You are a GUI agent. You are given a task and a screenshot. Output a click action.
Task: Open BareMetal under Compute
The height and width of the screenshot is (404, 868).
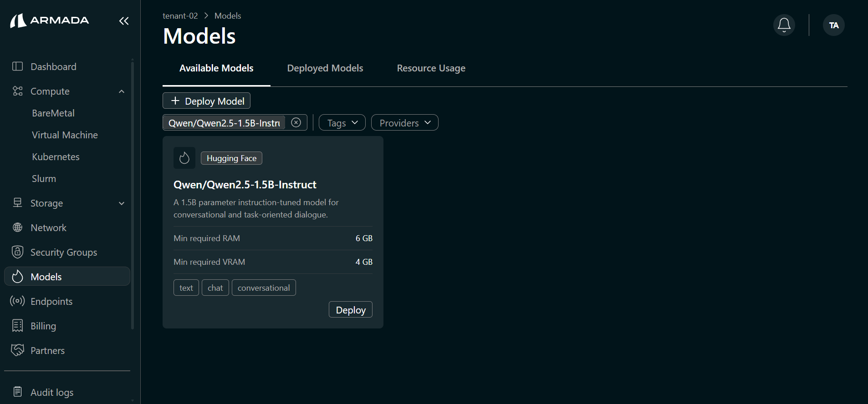(x=53, y=113)
